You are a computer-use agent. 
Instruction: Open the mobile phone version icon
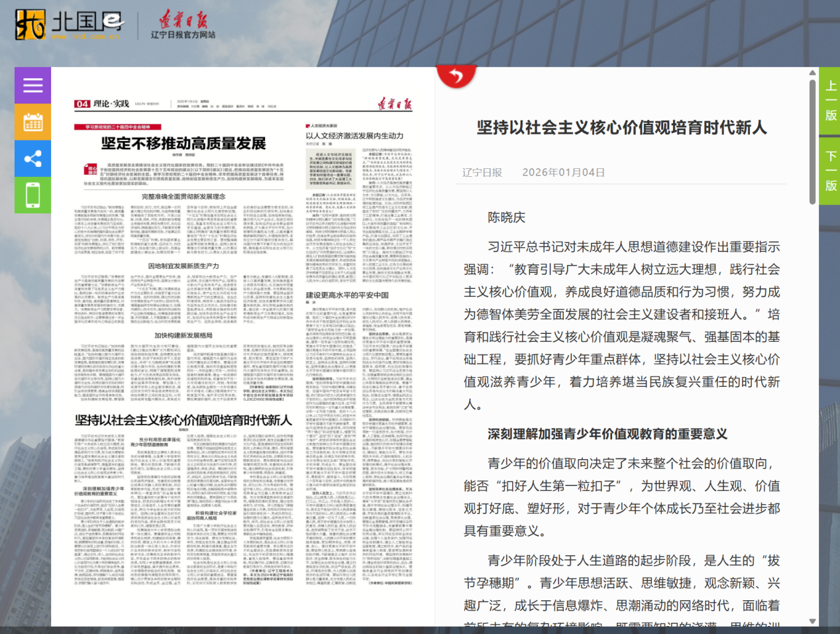(x=32, y=196)
